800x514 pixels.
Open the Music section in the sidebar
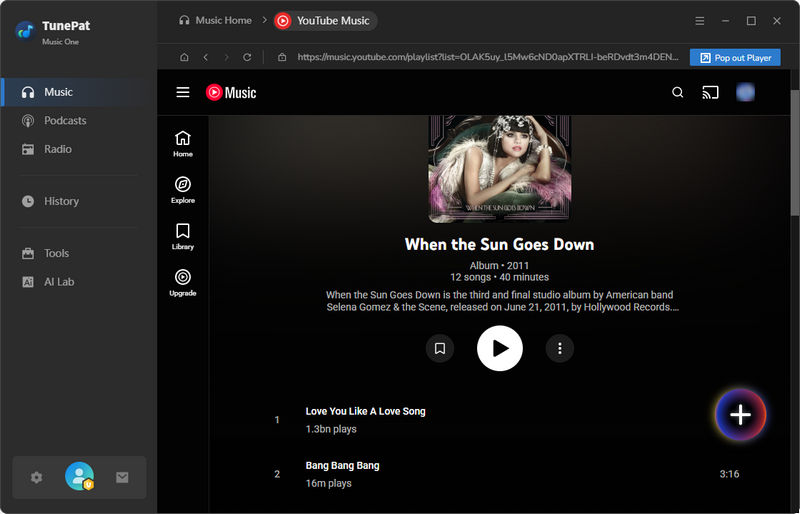click(x=79, y=92)
